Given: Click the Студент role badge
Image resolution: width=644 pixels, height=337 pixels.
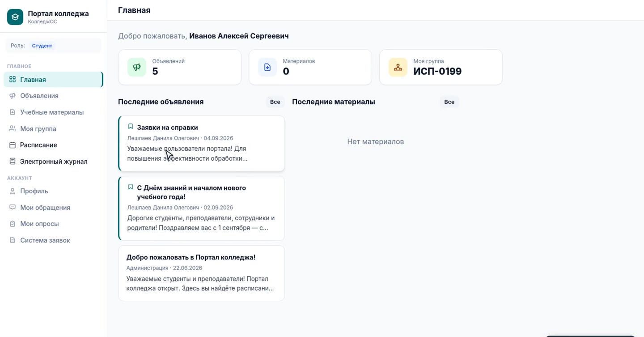Looking at the screenshot, I should tap(42, 46).
